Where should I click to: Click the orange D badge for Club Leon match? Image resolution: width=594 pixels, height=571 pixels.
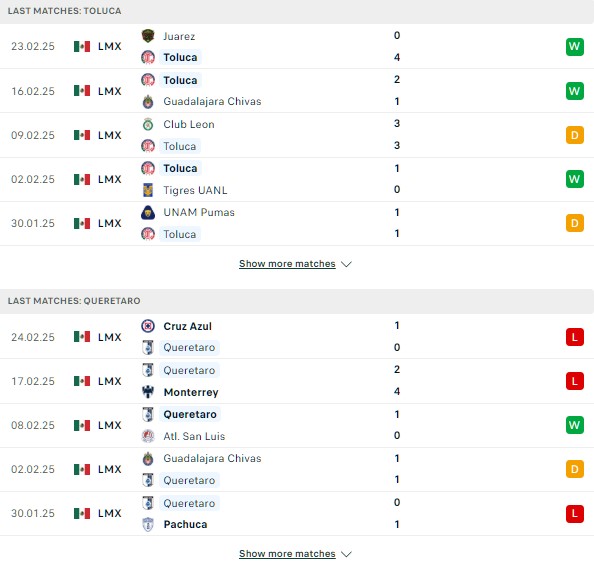(575, 135)
